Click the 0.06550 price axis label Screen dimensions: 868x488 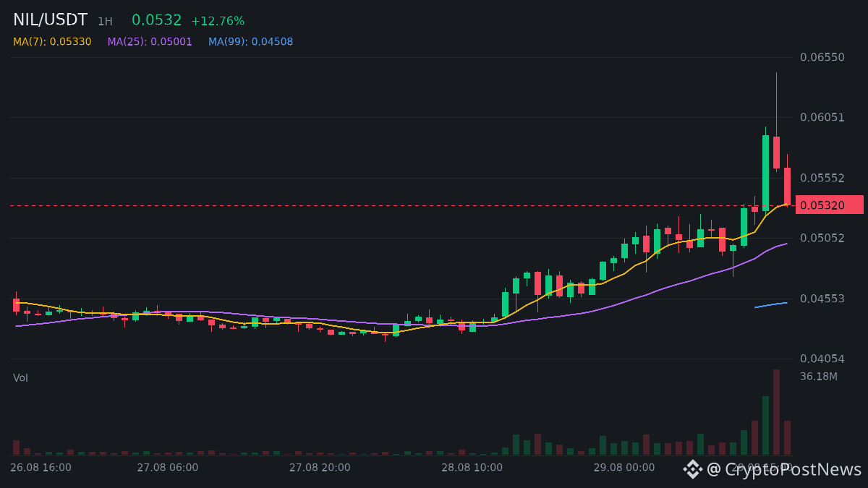[x=822, y=57]
